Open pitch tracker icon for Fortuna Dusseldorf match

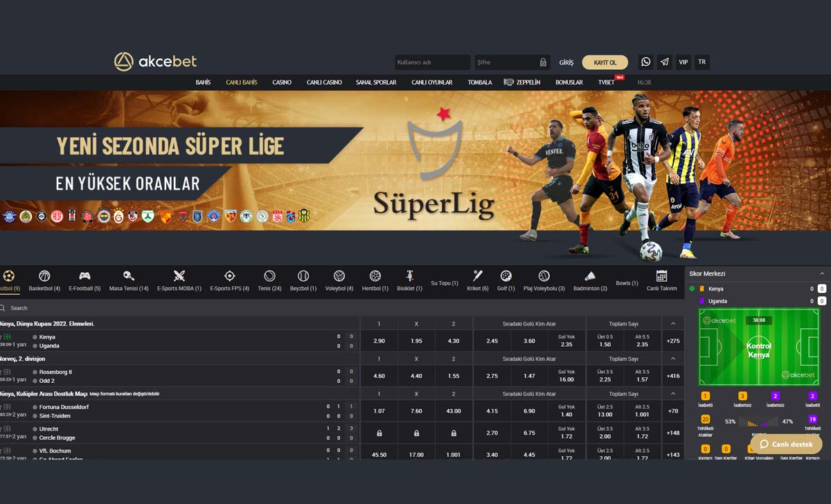(7, 406)
